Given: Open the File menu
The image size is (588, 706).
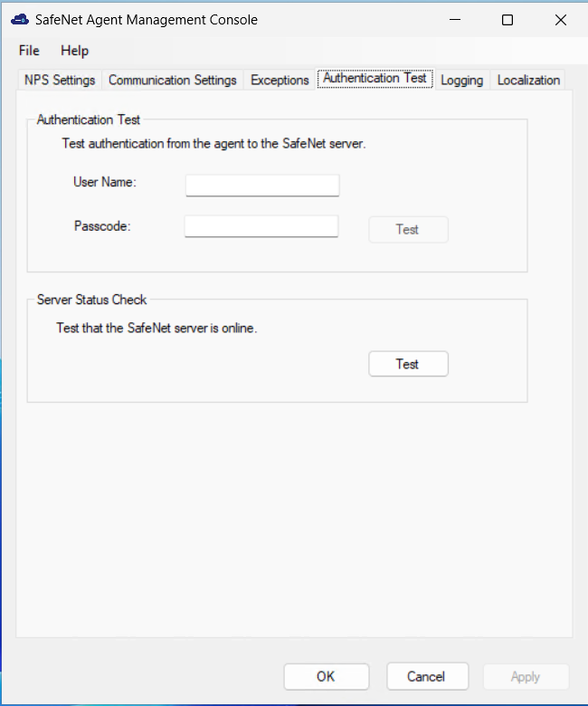Looking at the screenshot, I should click(x=29, y=51).
